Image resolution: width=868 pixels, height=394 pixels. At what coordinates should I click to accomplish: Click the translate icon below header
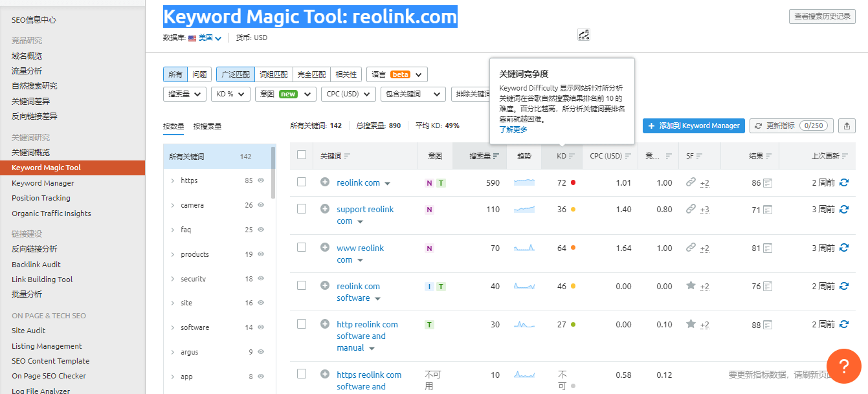[583, 34]
